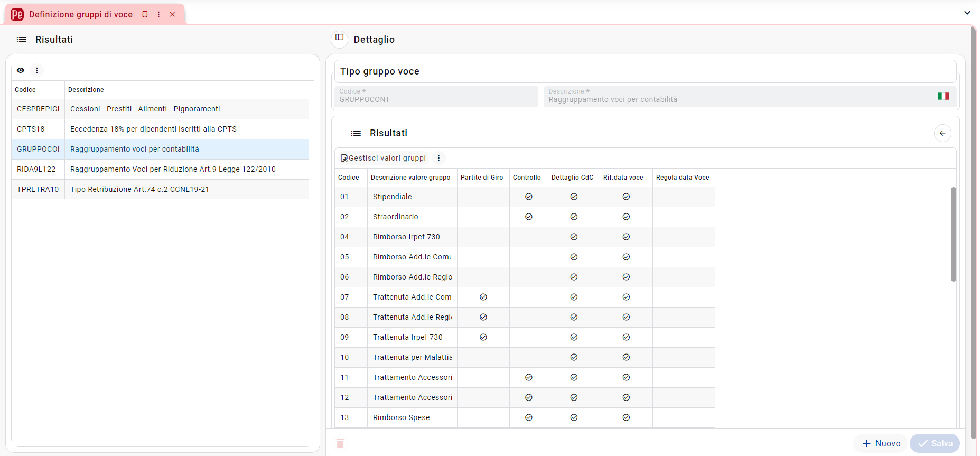Viewport: 980px width, 456px height.
Task: Click the Tipo gruppo voce section header
Action: (645, 71)
